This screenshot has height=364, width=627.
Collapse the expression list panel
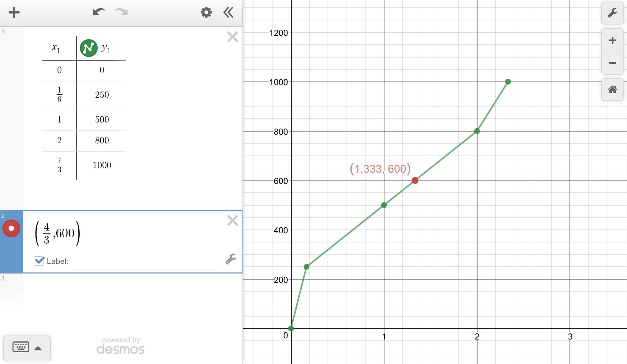(x=228, y=13)
